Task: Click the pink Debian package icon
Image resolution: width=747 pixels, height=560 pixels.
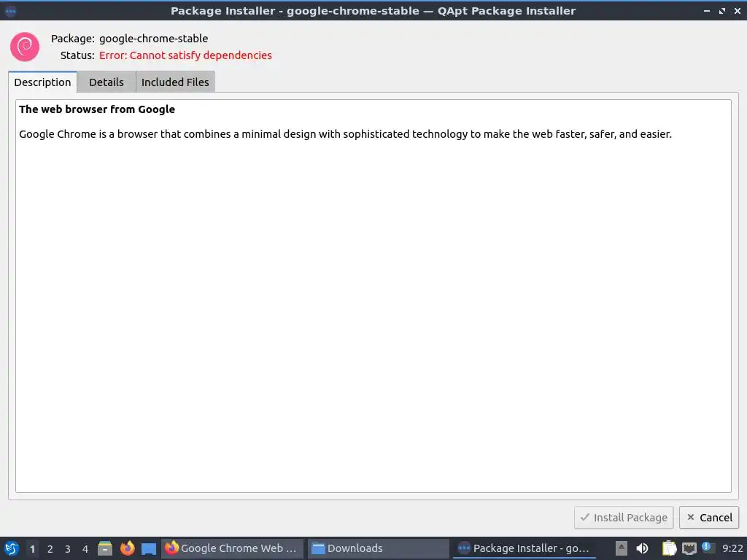Action: pos(25,47)
